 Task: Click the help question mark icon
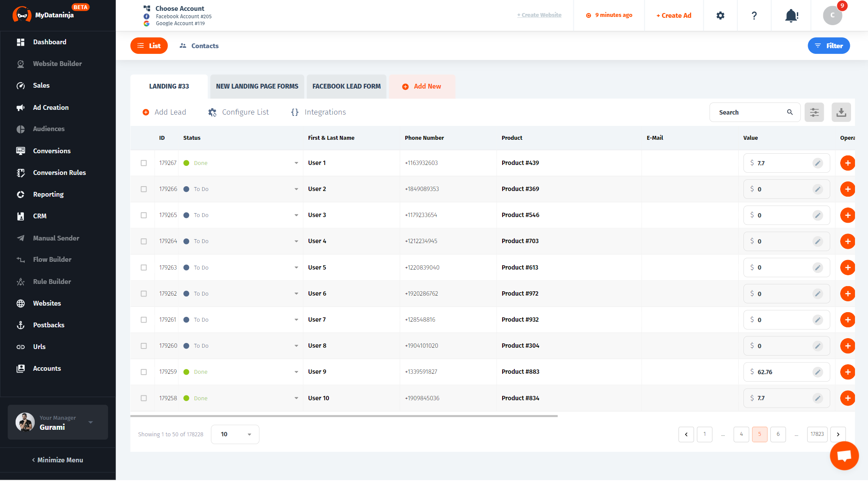754,16
